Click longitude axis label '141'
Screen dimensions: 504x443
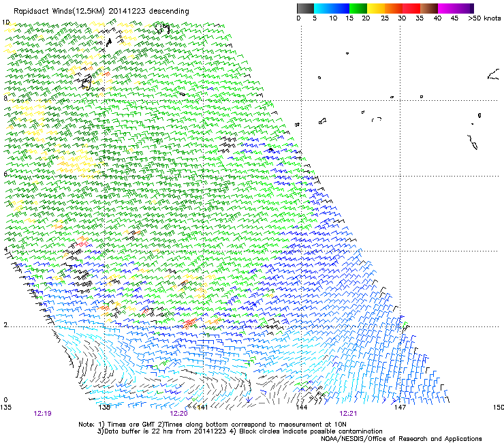click(202, 408)
